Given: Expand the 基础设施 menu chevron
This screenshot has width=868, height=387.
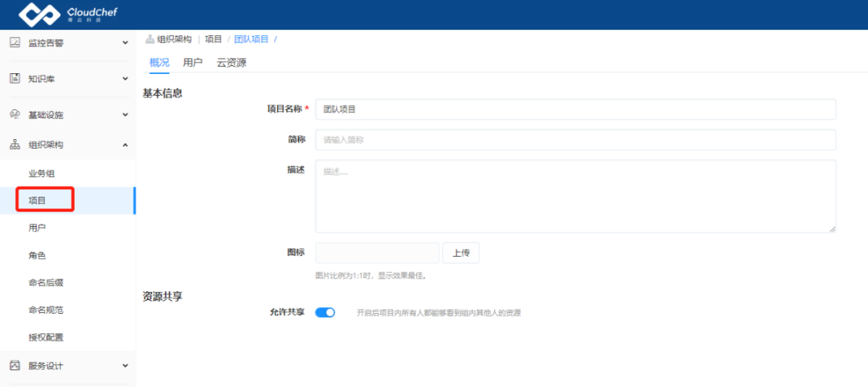Looking at the screenshot, I should tap(125, 115).
